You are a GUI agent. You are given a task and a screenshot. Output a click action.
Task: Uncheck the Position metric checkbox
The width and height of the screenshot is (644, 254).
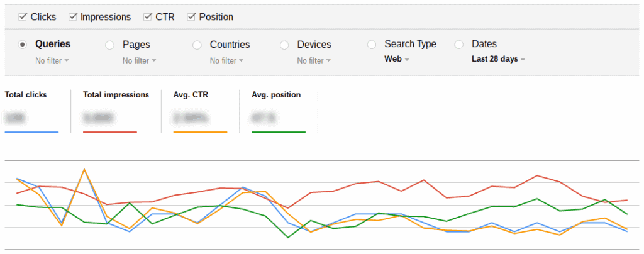(x=191, y=17)
